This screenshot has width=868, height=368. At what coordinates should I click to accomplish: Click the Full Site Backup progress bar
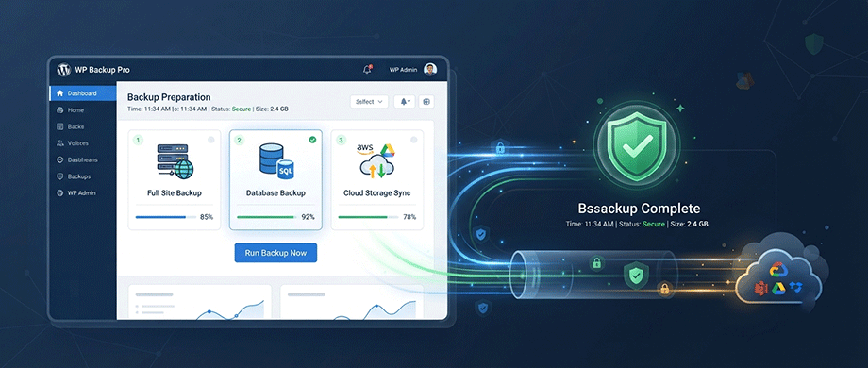165,217
